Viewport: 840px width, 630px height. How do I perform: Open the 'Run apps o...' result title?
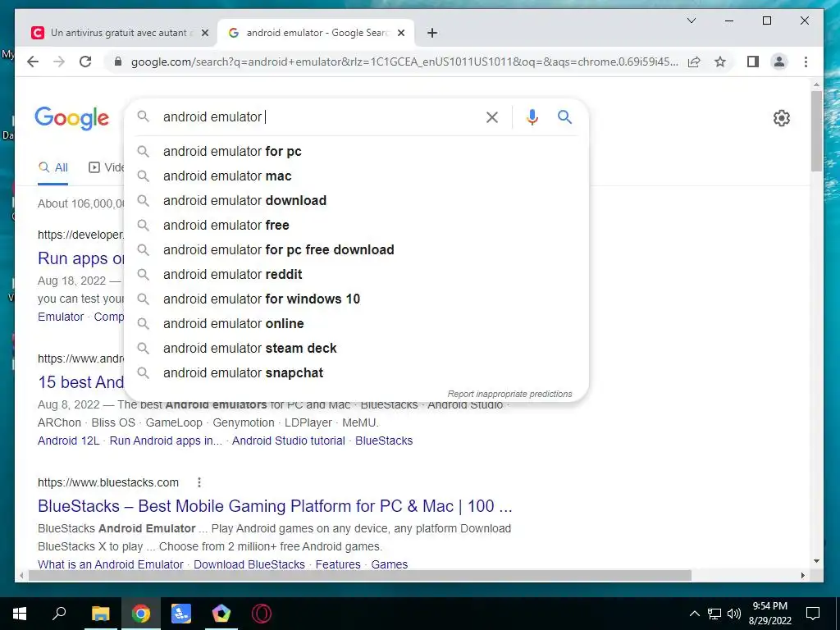point(80,258)
